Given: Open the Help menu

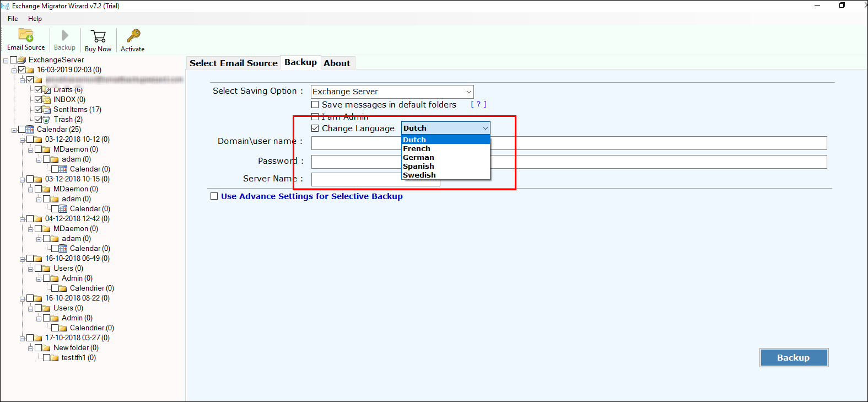Looking at the screenshot, I should (35, 18).
